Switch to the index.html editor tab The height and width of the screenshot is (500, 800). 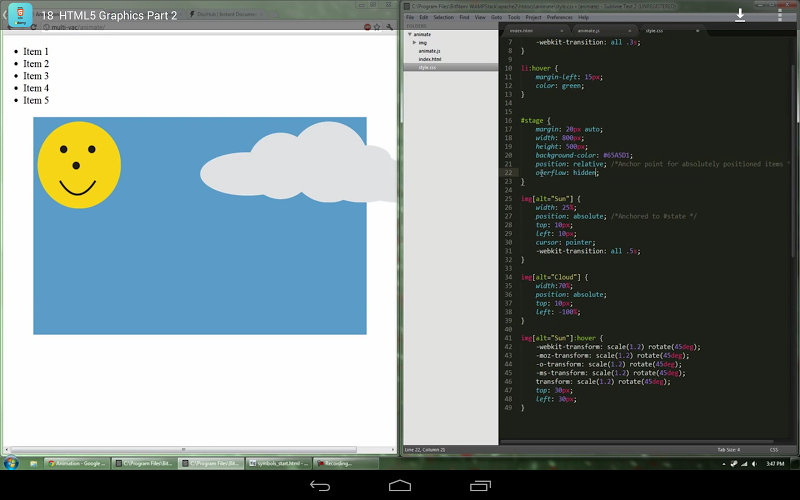pyautogui.click(x=522, y=31)
